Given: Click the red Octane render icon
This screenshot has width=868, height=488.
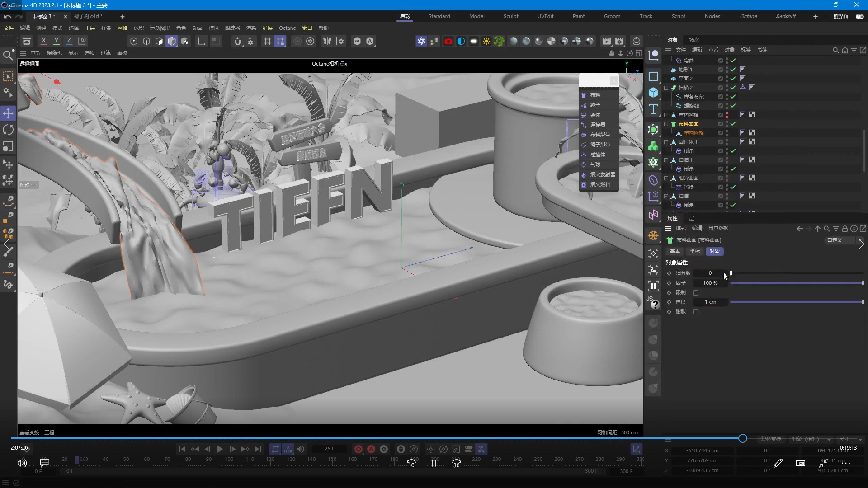Looking at the screenshot, I should tap(448, 41).
